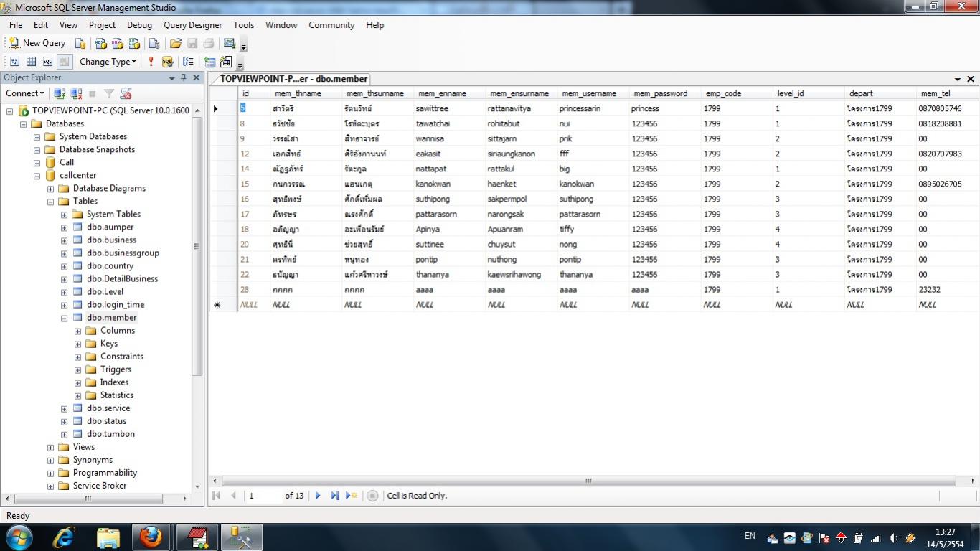Click the Open File folder icon

pos(175,43)
